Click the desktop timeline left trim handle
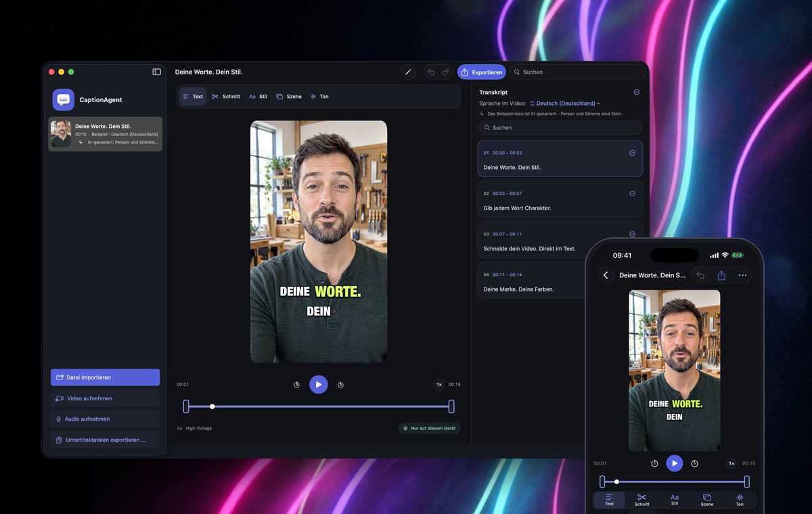 [186, 406]
